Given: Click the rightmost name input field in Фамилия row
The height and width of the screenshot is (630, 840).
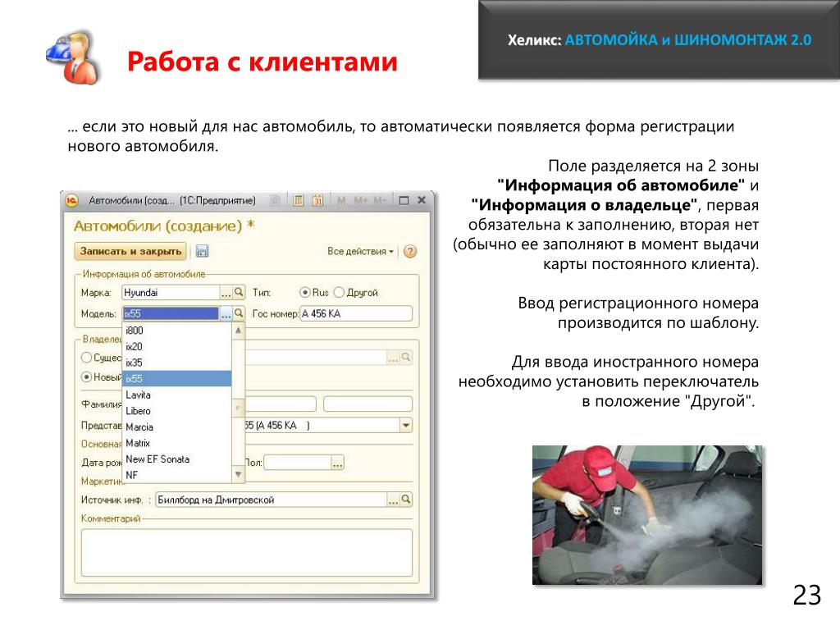Looking at the screenshot, I should (x=368, y=404).
